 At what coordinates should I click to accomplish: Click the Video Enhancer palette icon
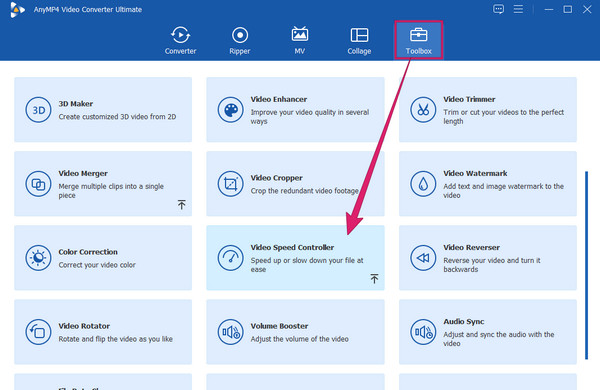tap(230, 110)
